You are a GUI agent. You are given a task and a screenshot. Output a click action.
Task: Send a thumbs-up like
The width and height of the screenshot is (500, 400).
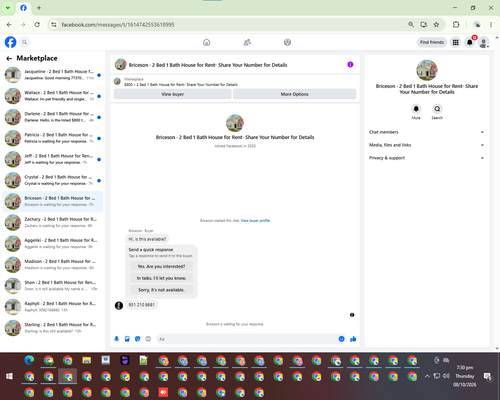[x=353, y=339]
